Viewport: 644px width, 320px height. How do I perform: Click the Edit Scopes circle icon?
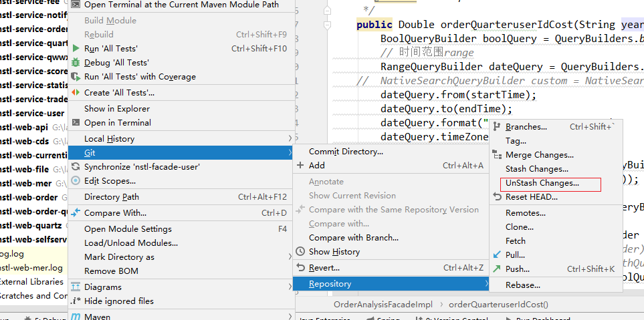(x=76, y=180)
